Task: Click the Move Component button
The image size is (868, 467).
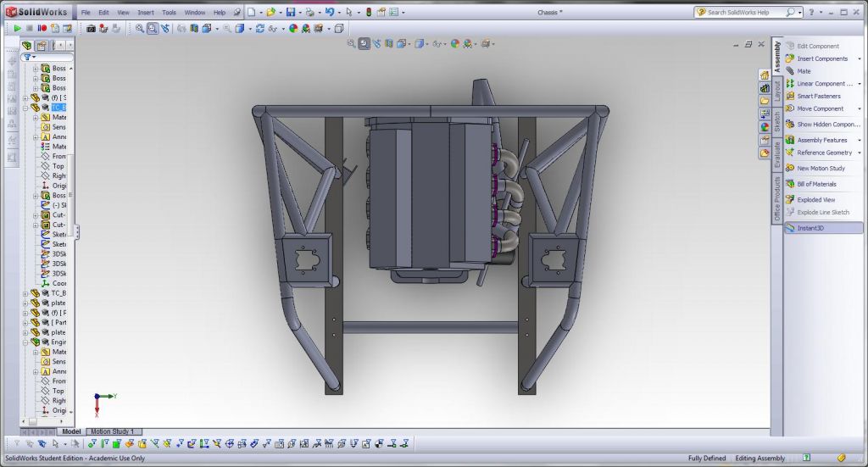Action: pyautogui.click(x=820, y=108)
